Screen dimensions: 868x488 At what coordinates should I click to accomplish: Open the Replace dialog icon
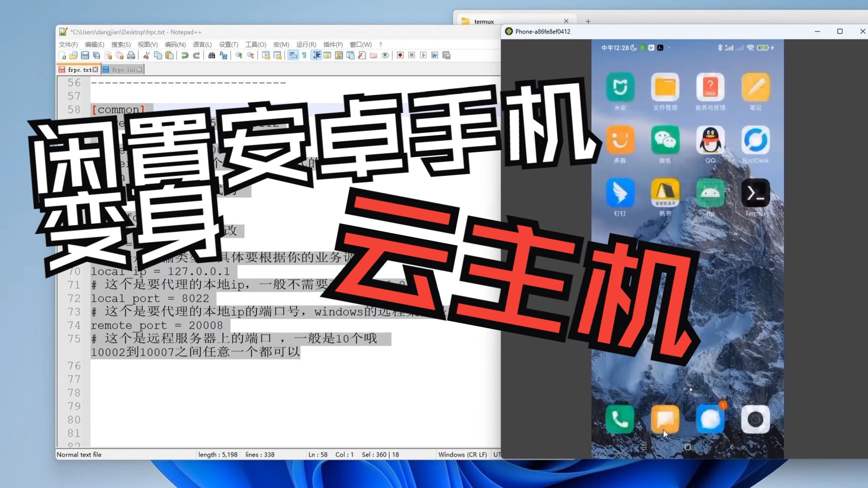click(223, 55)
